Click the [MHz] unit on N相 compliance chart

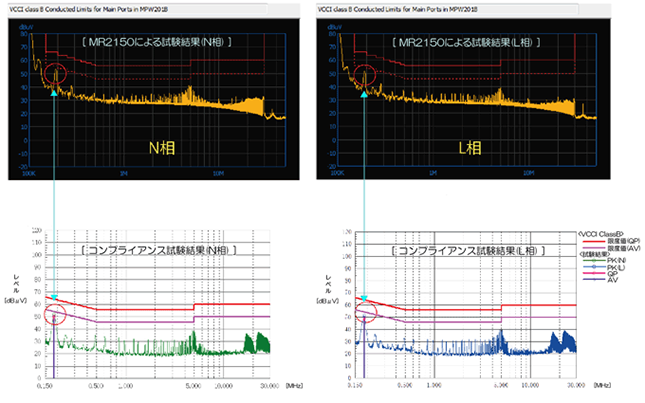tap(295, 386)
